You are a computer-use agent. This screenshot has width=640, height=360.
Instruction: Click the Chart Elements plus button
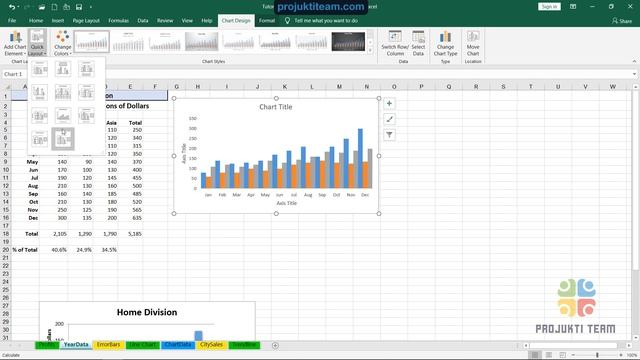[x=389, y=104]
